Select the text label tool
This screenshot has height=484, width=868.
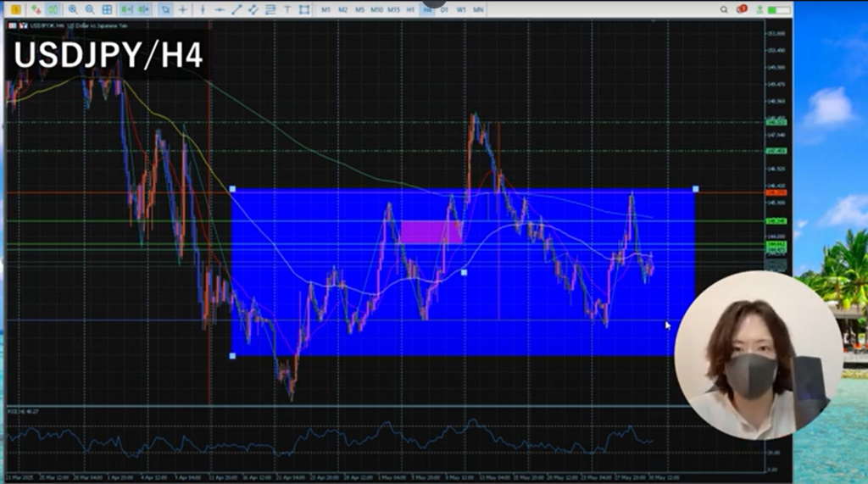point(287,9)
